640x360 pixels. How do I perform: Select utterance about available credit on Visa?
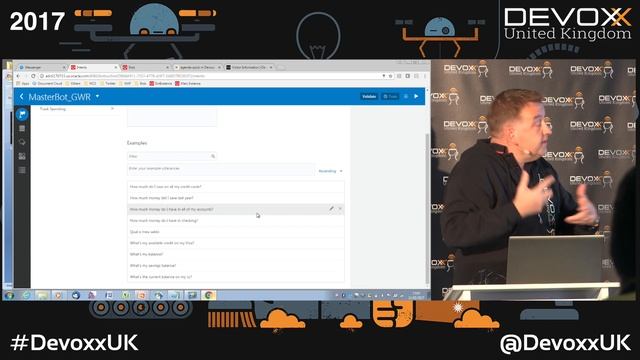click(x=236, y=243)
